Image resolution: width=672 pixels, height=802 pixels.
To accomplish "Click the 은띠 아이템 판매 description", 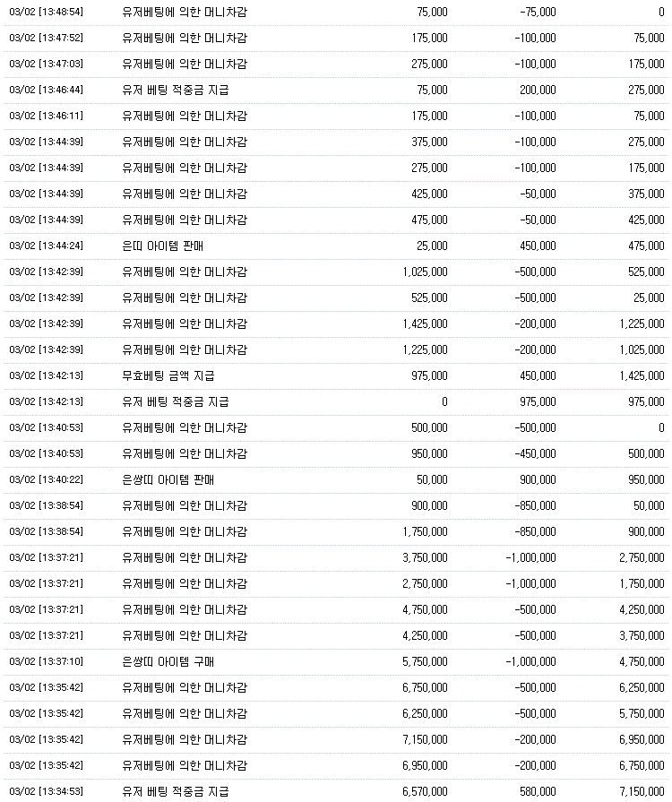I will tap(163, 246).
